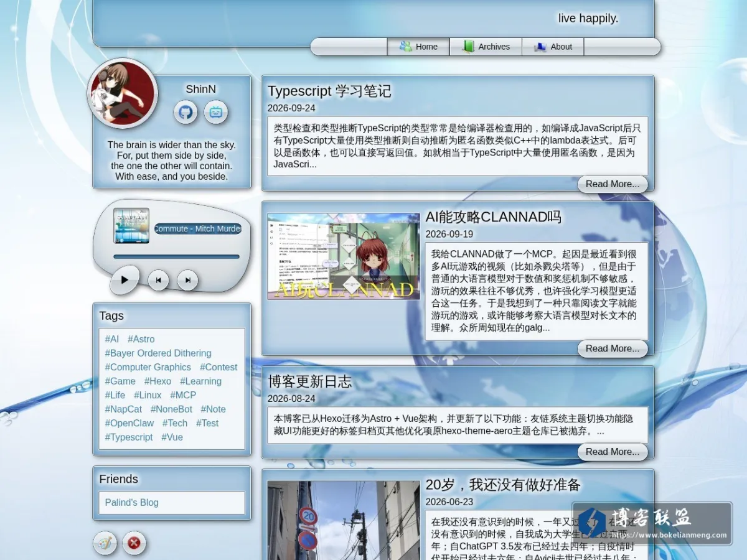Click the Commute - Mitch Murder track title
Image resolution: width=747 pixels, height=560 pixels.
198,228
